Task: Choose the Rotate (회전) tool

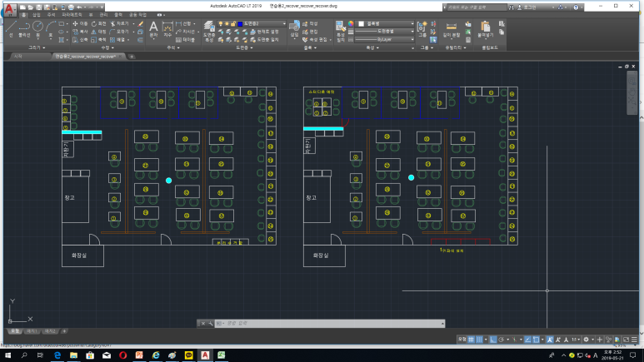Action: point(98,24)
